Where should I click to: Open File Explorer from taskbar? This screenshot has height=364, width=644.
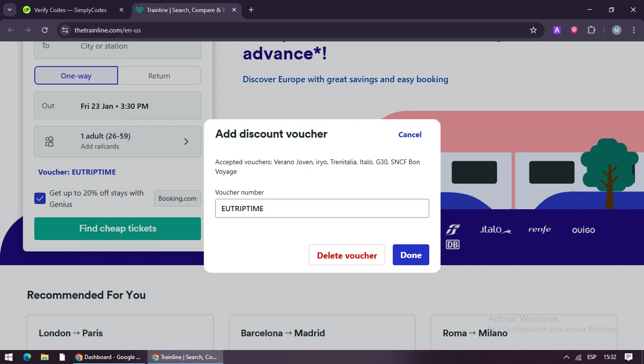[x=45, y=357]
